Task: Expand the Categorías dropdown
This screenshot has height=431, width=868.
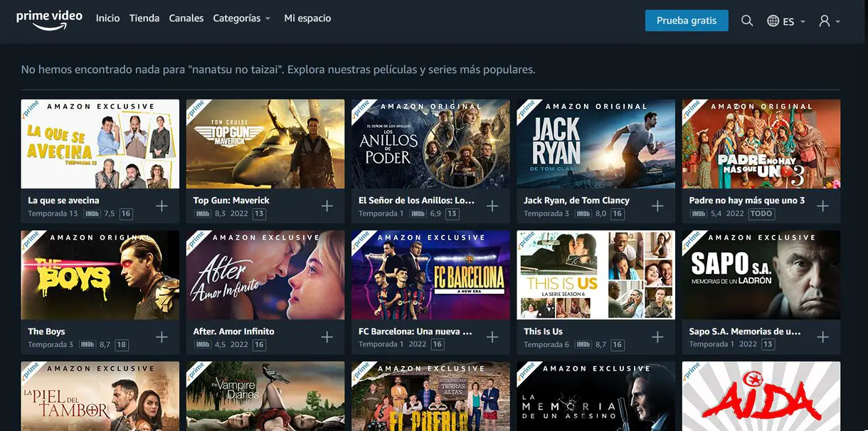Action: (242, 18)
